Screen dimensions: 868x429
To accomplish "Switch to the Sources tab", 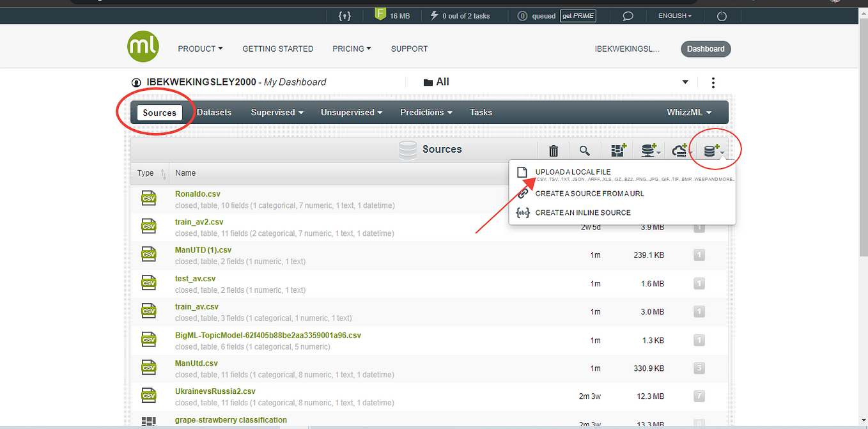I will point(160,113).
